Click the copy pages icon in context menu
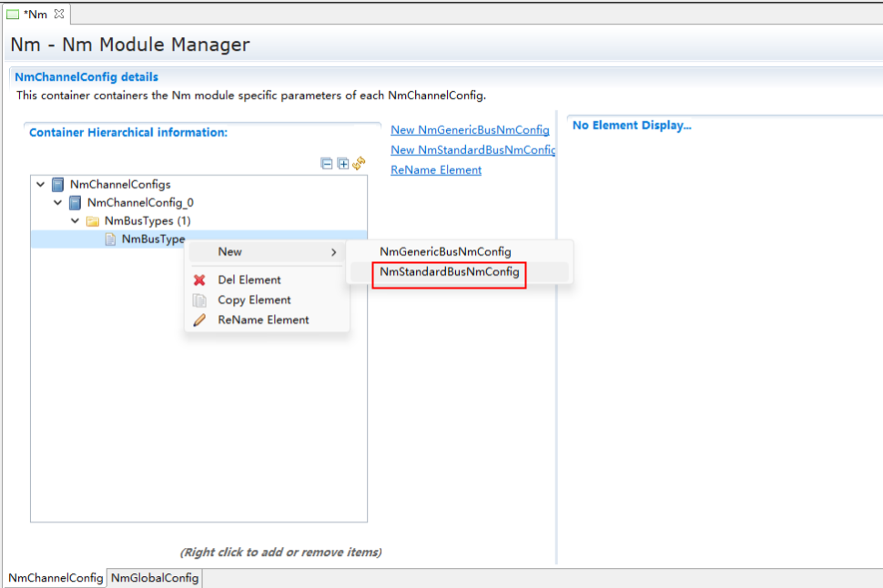This screenshot has width=883, height=588. (199, 300)
